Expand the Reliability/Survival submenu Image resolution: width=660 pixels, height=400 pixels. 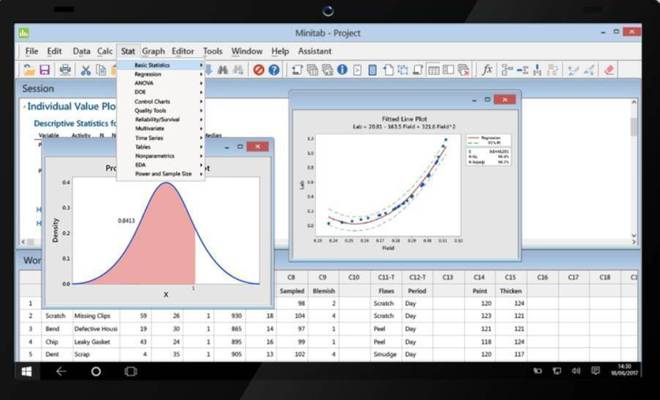161,120
